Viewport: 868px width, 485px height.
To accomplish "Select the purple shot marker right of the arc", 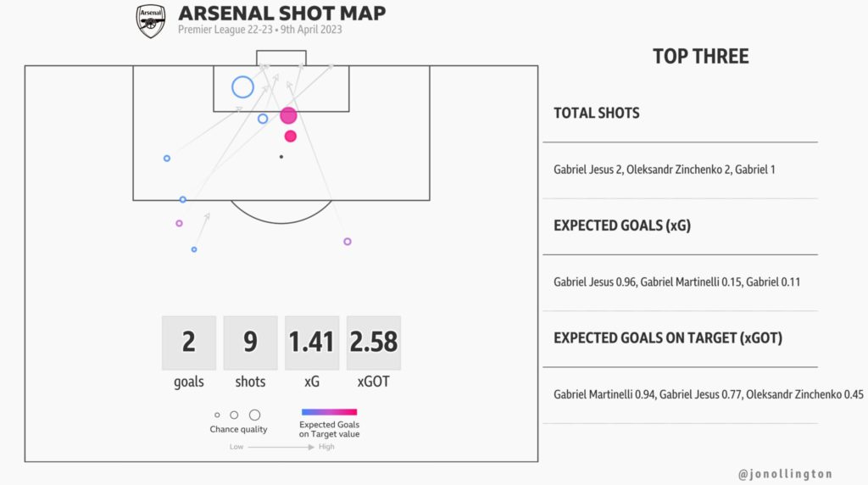I will tap(348, 242).
